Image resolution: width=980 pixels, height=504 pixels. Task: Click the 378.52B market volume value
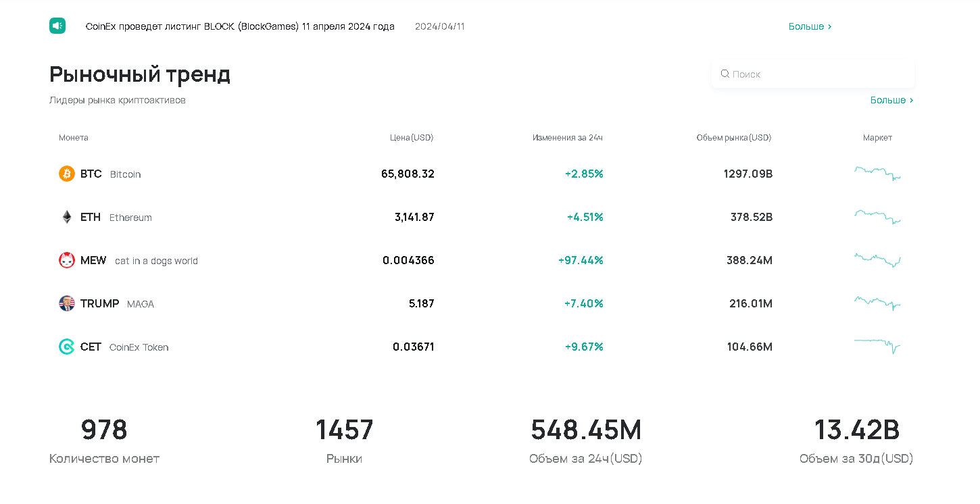point(752,217)
